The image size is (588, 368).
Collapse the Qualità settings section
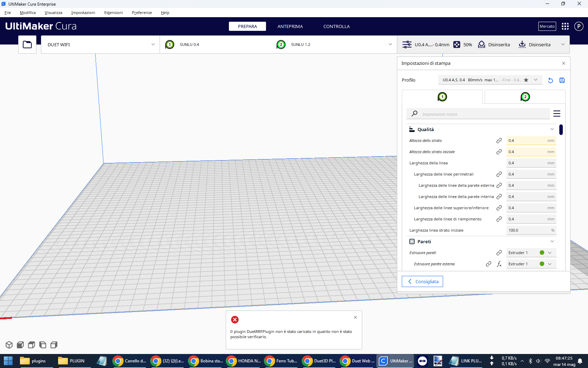tap(552, 129)
